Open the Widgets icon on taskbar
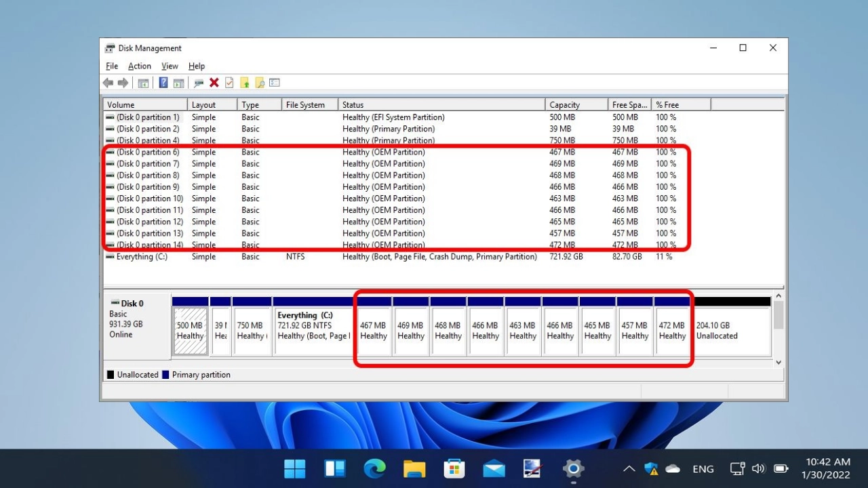The width and height of the screenshot is (868, 488). [335, 468]
